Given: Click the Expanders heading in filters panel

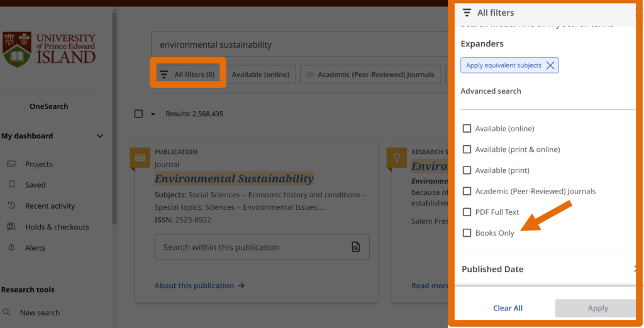Looking at the screenshot, I should [482, 43].
